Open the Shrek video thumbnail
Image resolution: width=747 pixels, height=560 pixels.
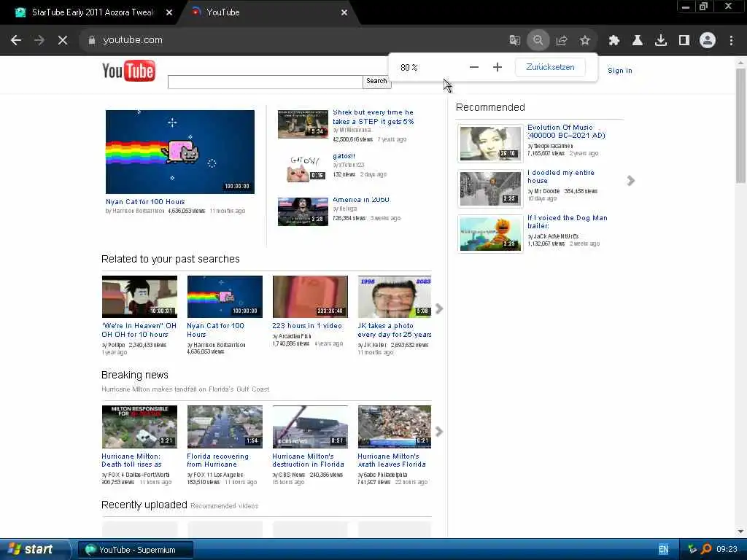(303, 124)
